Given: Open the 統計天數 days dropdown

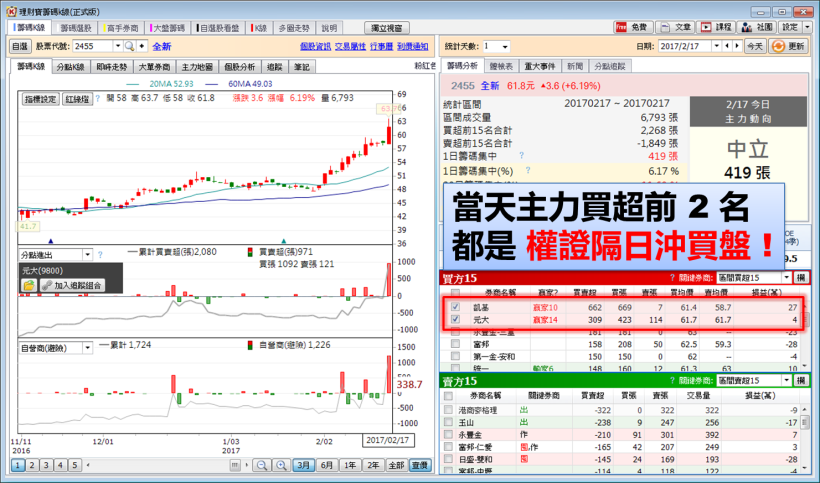Looking at the screenshot, I should (505, 47).
